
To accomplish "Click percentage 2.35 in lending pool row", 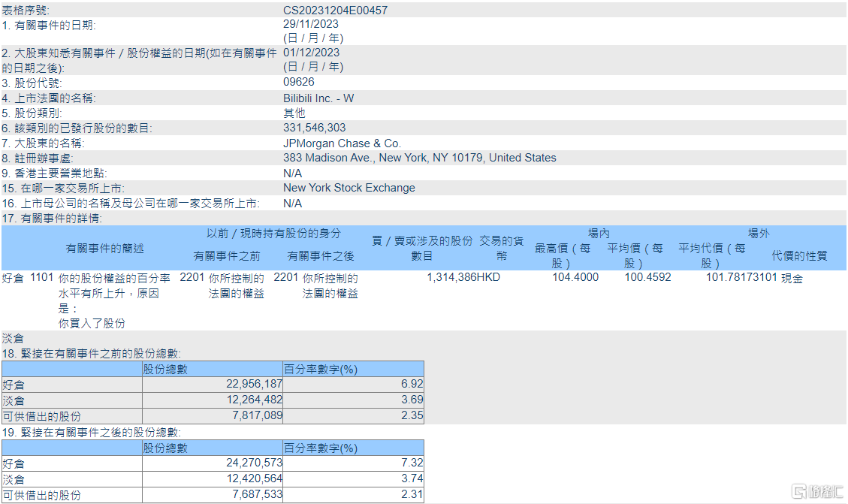I will point(412,415).
